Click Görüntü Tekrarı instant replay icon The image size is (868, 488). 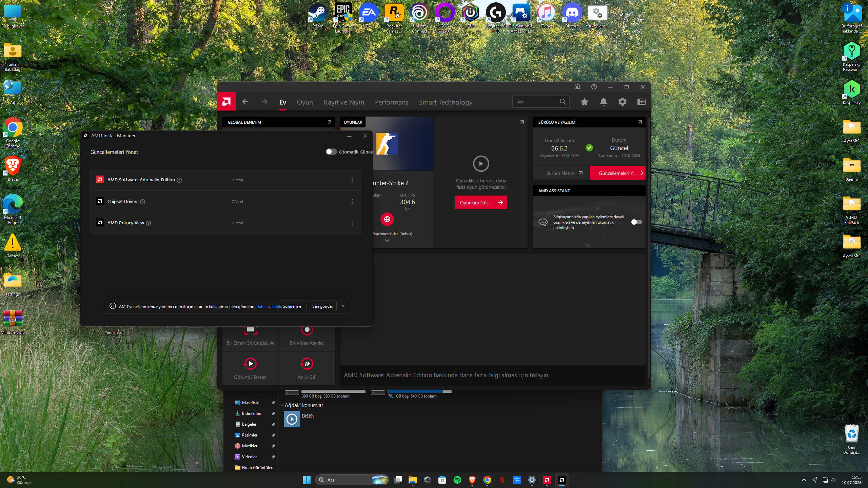click(250, 364)
